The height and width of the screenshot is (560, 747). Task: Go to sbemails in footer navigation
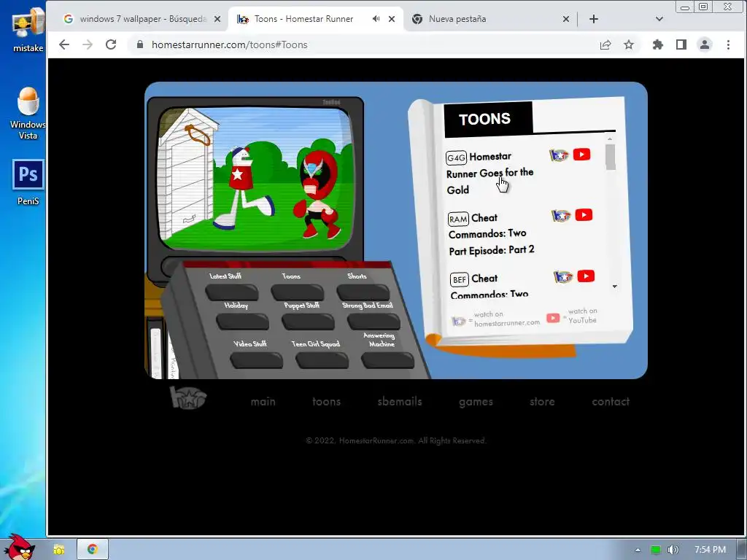[x=400, y=402]
